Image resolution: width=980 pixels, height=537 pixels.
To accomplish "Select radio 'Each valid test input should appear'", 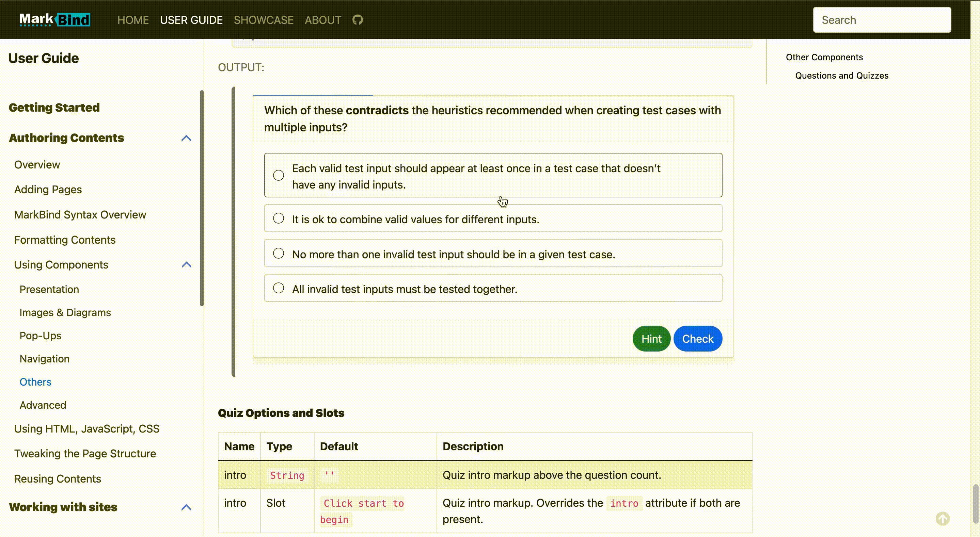I will coord(279,175).
